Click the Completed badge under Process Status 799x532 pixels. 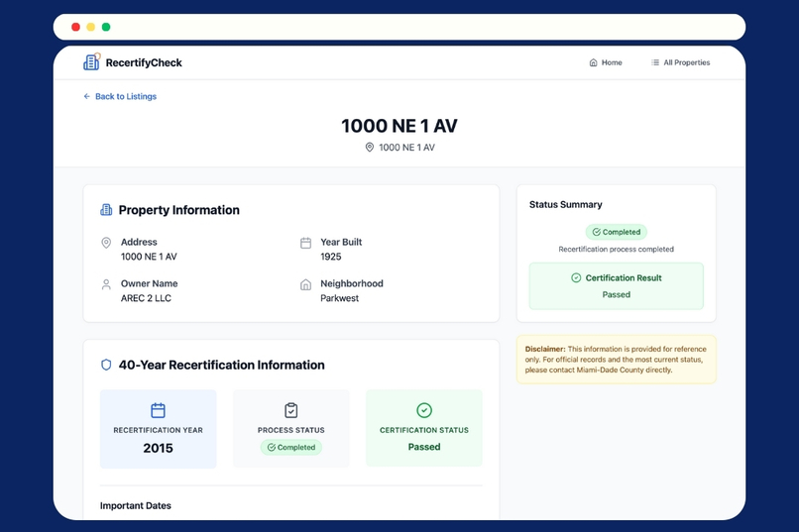coord(291,448)
